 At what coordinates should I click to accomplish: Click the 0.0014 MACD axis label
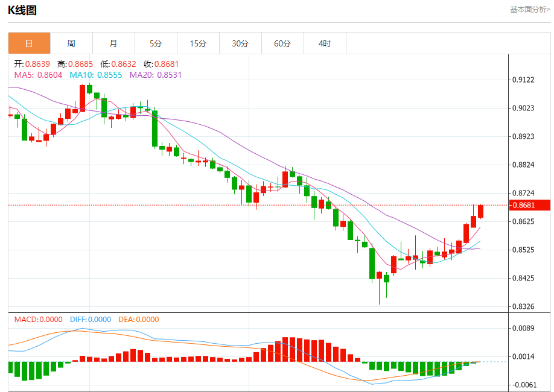point(523,356)
